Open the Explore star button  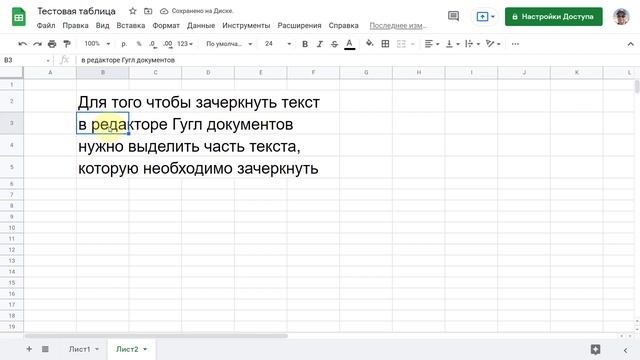point(596,349)
